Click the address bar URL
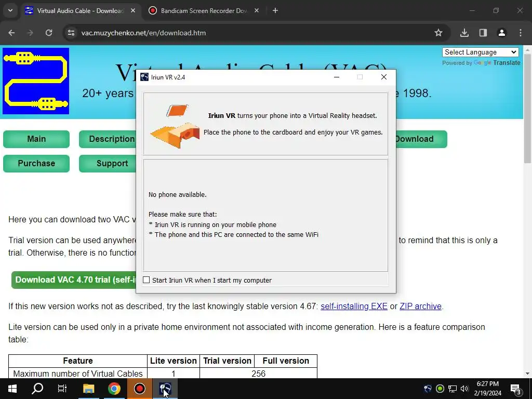This screenshot has height=399, width=532. tap(143, 33)
